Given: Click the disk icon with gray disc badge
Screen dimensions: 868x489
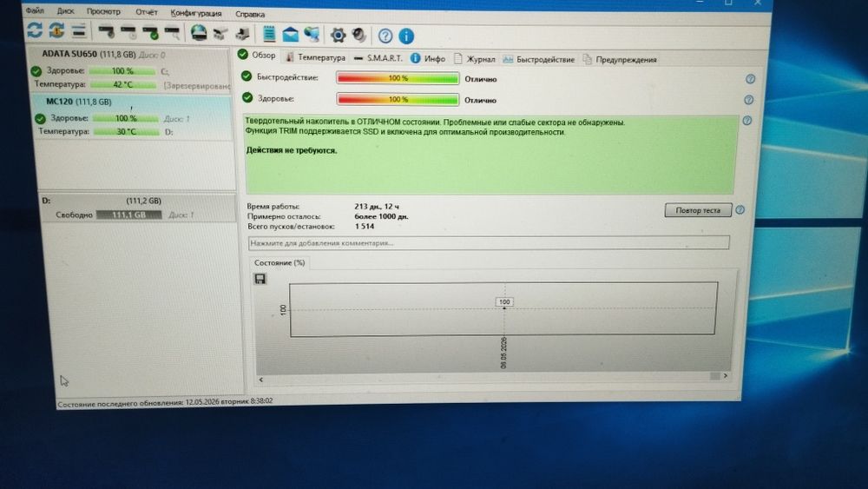Looking at the screenshot, I should click(x=106, y=33).
